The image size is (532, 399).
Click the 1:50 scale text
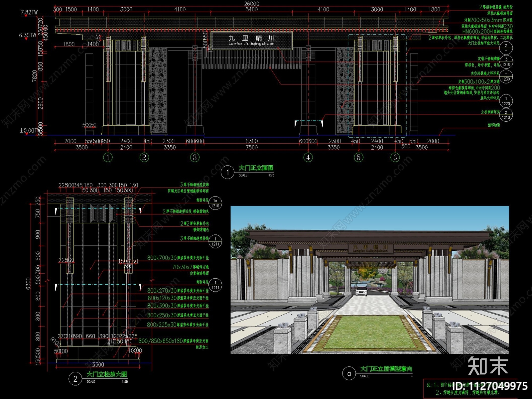point(125,382)
